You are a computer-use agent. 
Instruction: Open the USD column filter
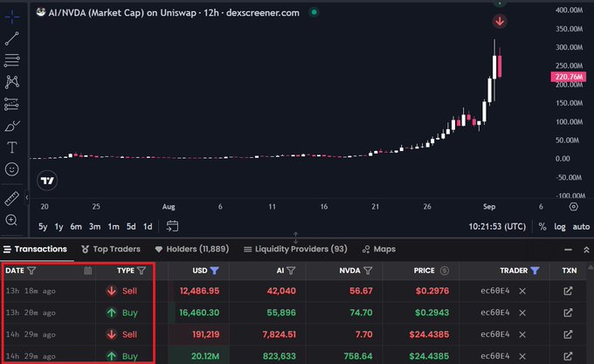[x=214, y=271]
